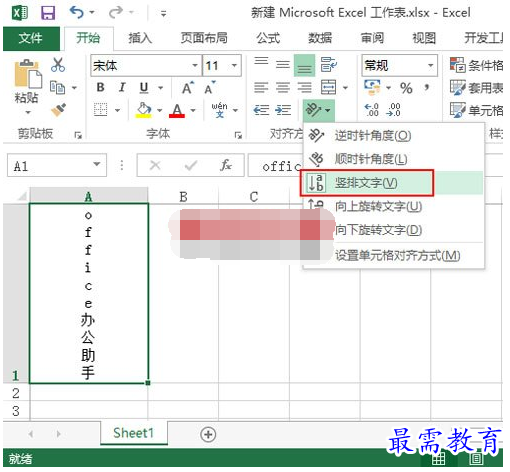Apply the cell borders icon
The height and width of the screenshot is (472, 510).
pyautogui.click(x=101, y=110)
